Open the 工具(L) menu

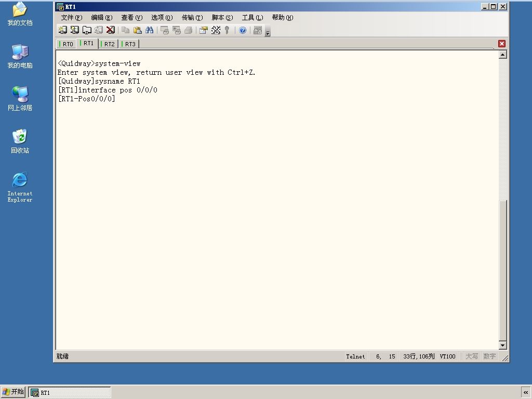252,18
